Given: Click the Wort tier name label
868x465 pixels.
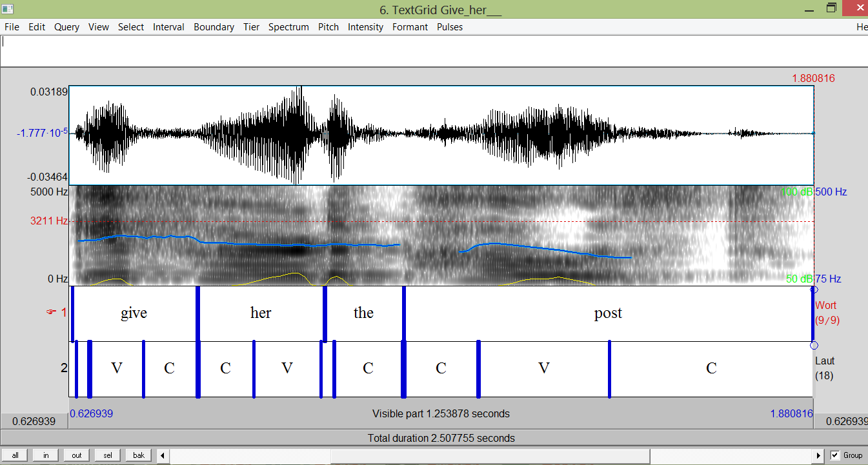Looking at the screenshot, I should (x=827, y=306).
